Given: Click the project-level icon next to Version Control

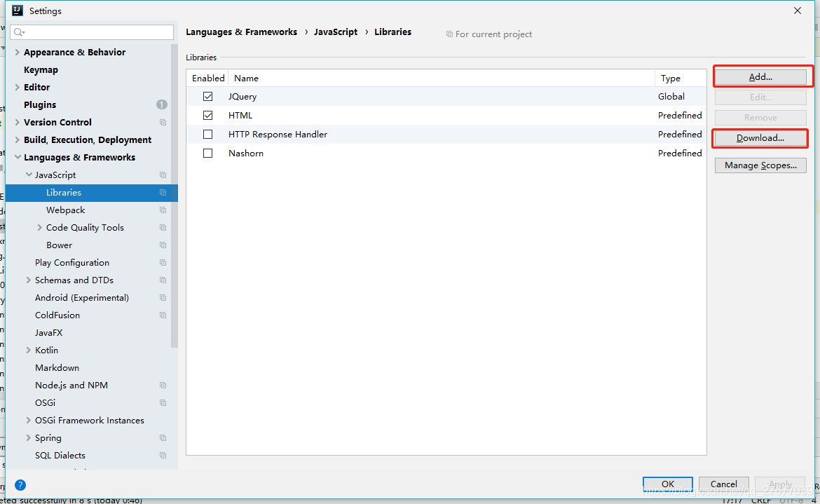Looking at the screenshot, I should pyautogui.click(x=163, y=123).
